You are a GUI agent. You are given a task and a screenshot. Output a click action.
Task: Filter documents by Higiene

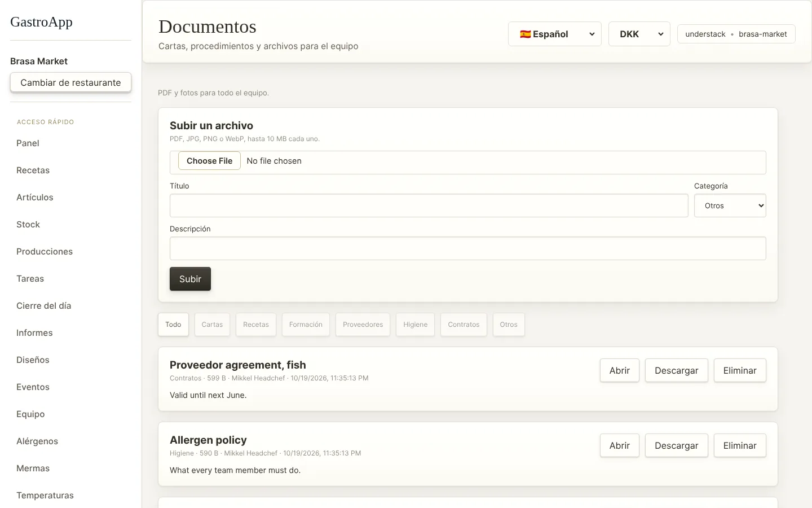(415, 325)
